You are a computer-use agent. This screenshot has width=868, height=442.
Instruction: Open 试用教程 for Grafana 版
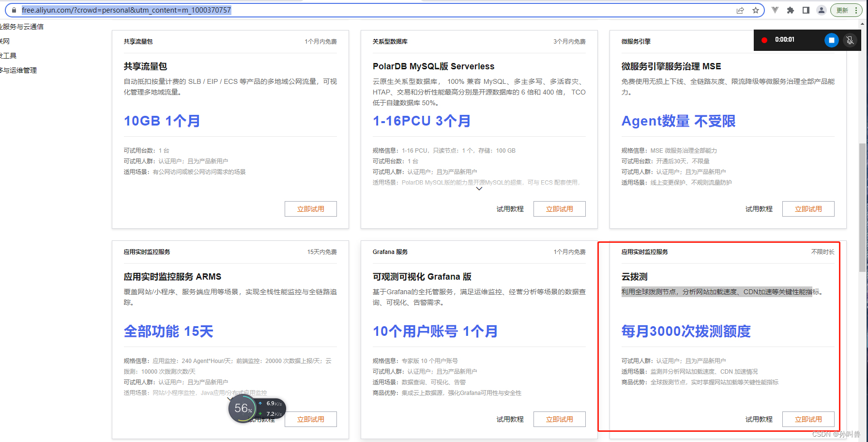pyautogui.click(x=510, y=419)
